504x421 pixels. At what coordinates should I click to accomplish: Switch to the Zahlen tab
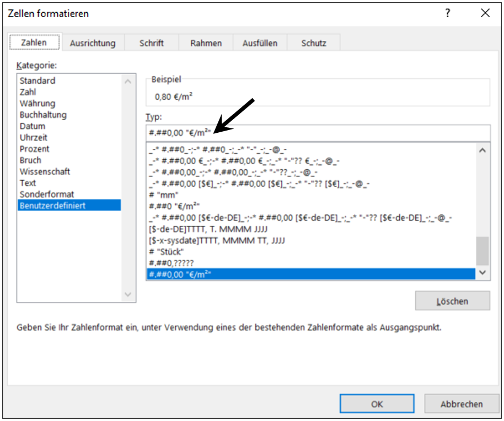(x=34, y=42)
